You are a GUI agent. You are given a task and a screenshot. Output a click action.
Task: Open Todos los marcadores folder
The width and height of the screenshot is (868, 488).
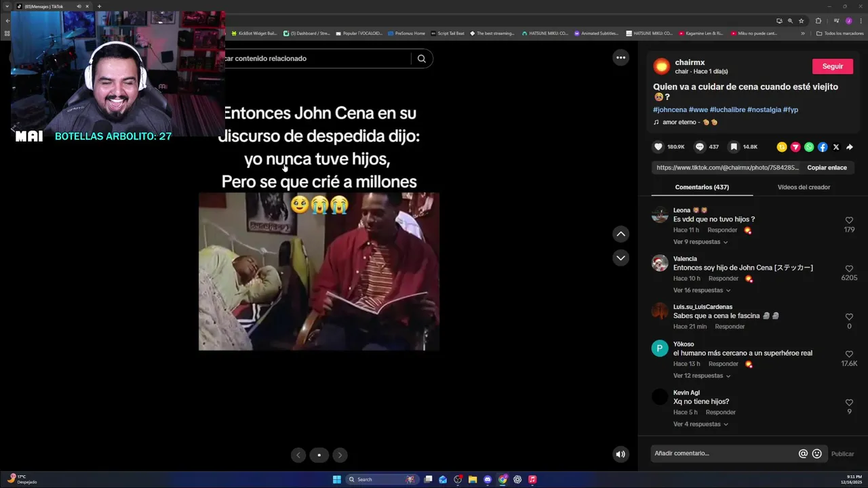[840, 33]
